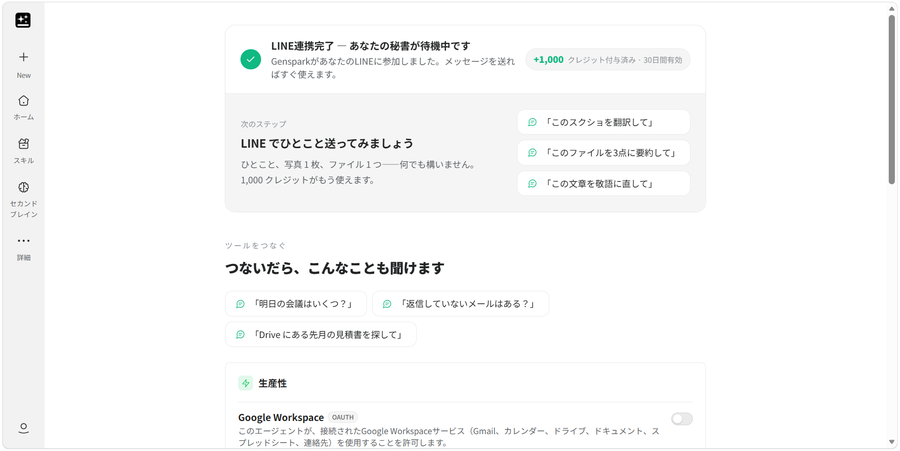
Task: Click chat icon beside Drive にある先月の見積書を探して
Action: (240, 335)
